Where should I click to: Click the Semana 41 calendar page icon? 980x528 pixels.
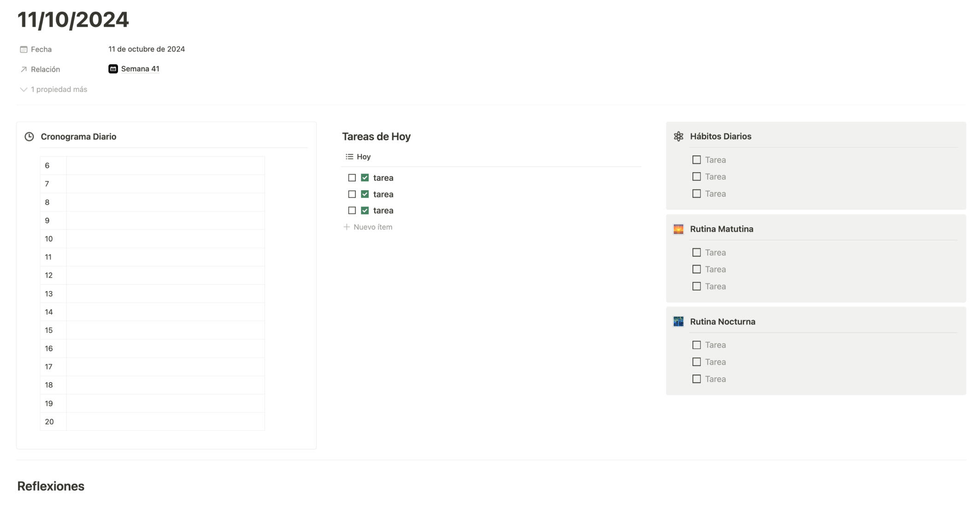[113, 69]
